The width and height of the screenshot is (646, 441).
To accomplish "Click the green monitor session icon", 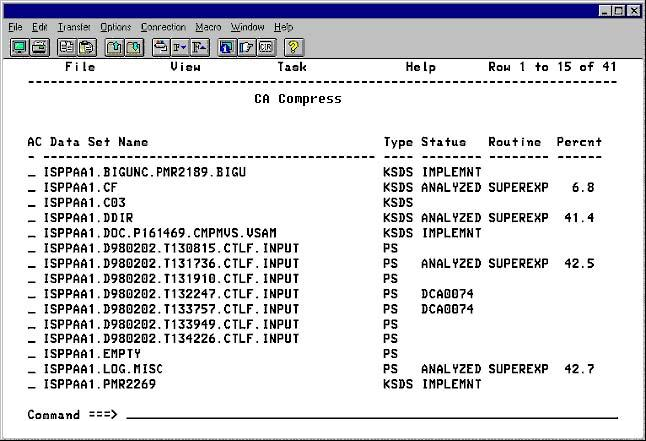I will point(19,47).
